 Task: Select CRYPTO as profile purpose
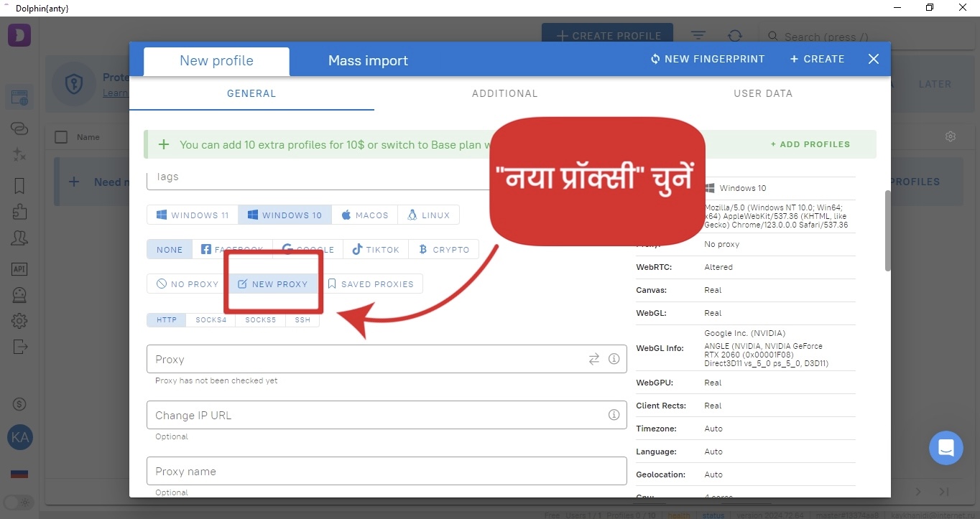[444, 249]
